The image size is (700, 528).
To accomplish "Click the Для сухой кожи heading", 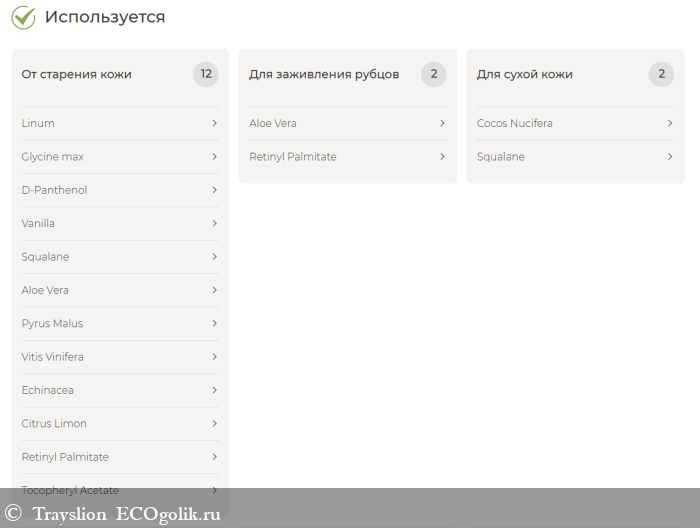I will (525, 74).
